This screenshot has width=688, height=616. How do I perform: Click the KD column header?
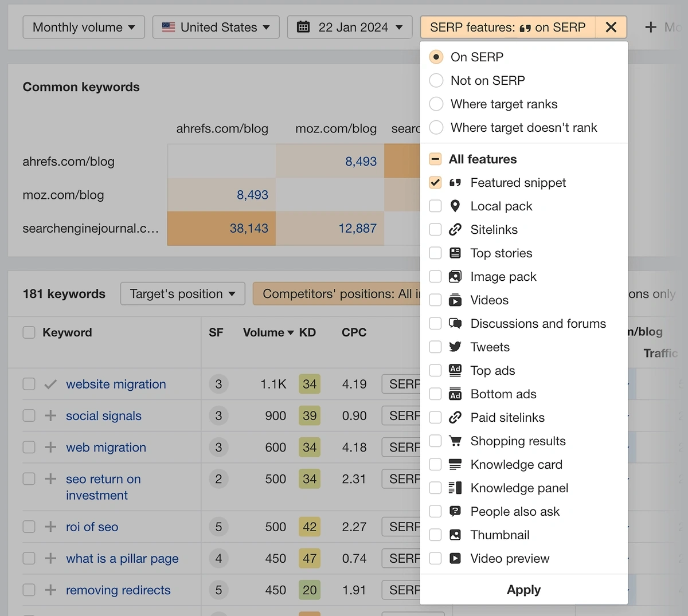coord(307,332)
